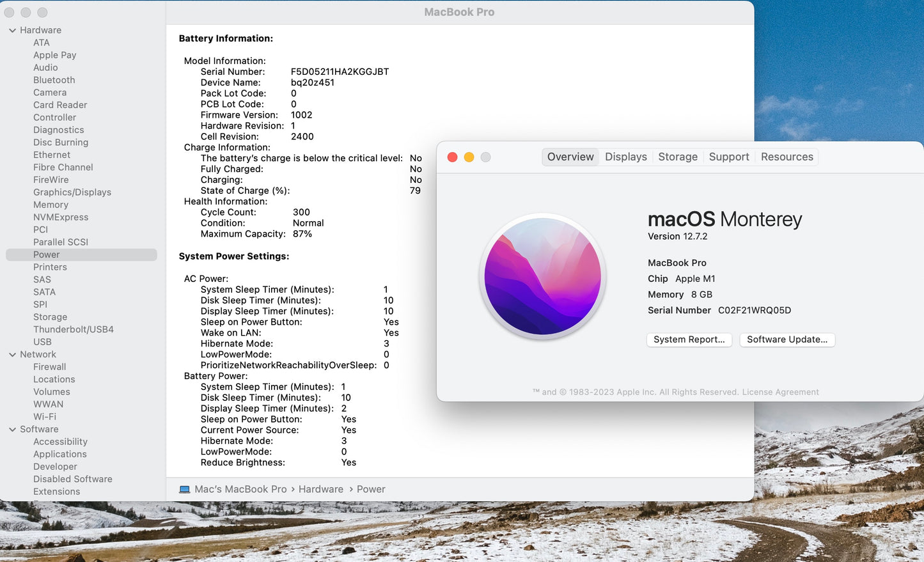Close the About This Mac window
Screen dimensions: 924x562
[452, 157]
